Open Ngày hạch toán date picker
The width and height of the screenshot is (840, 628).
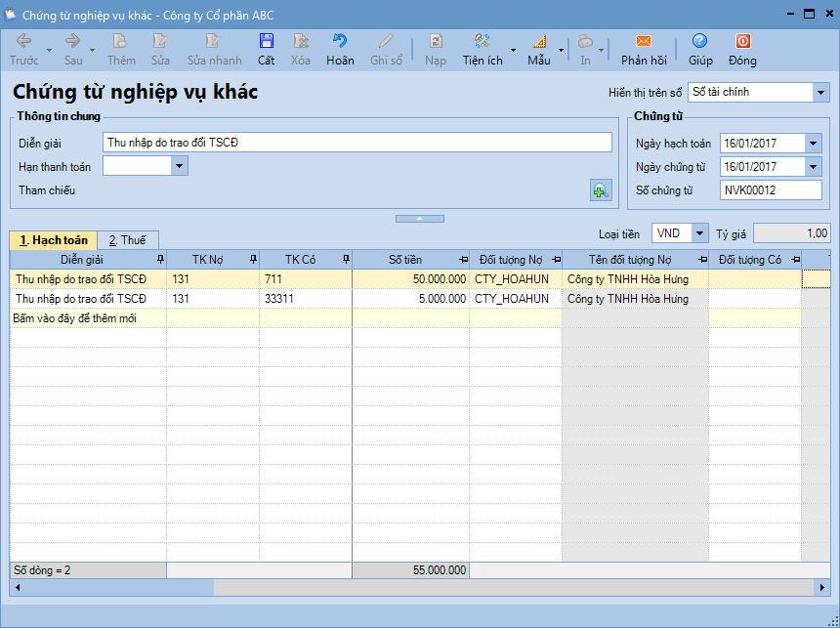tap(814, 144)
